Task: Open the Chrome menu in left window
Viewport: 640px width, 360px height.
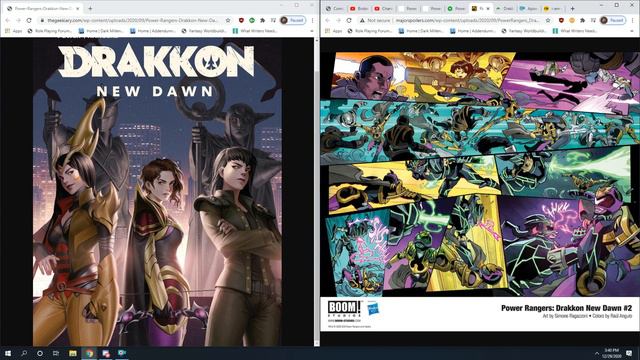Action: pos(313,20)
